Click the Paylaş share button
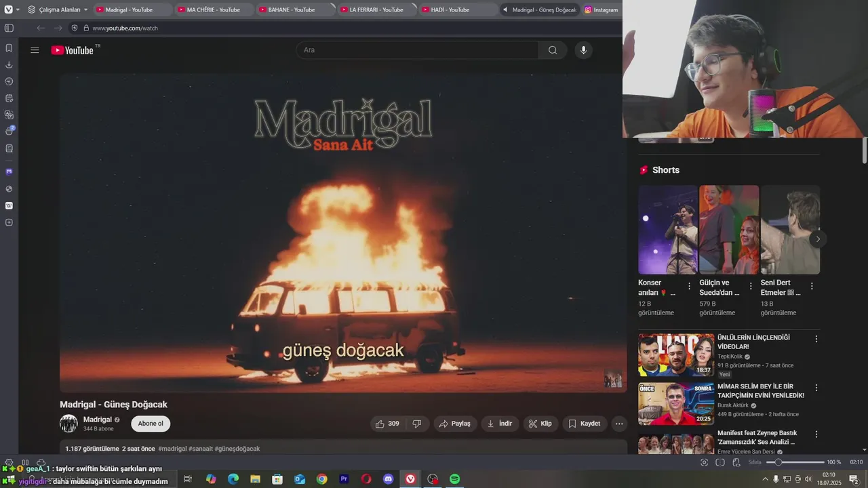The image size is (868, 488). coord(454,424)
